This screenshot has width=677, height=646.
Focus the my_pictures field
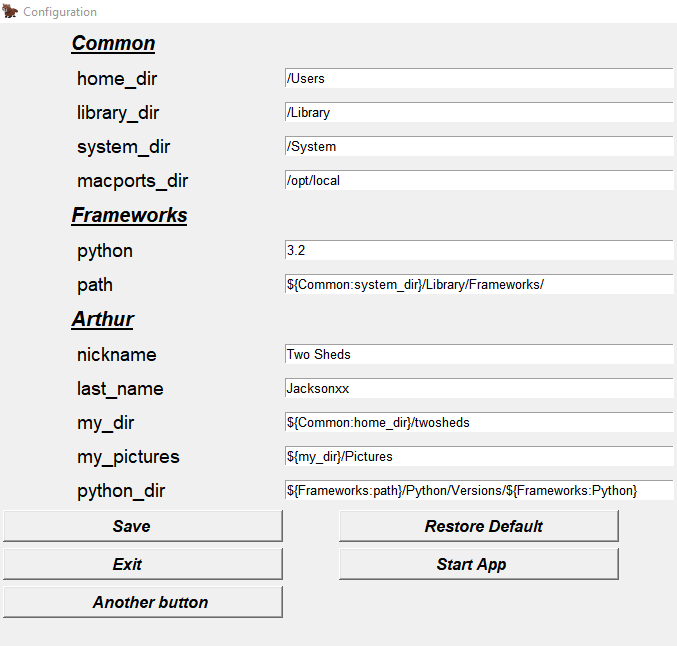click(x=478, y=456)
